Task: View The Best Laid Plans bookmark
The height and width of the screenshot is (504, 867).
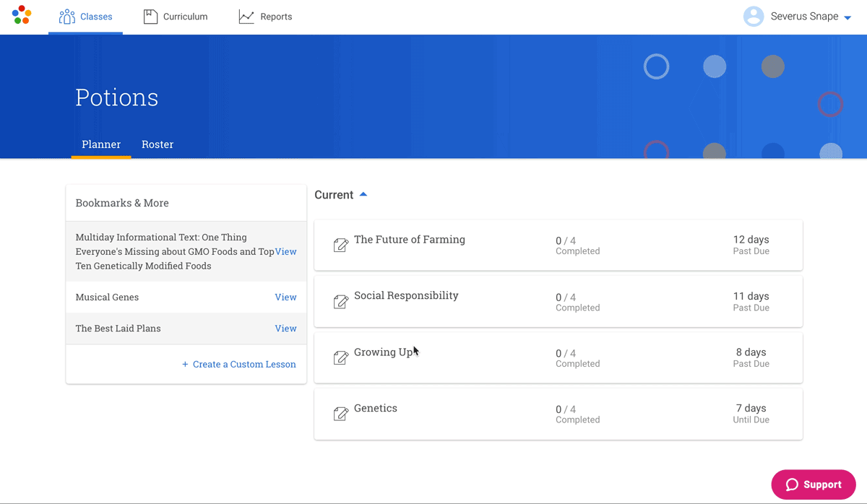Action: point(286,328)
